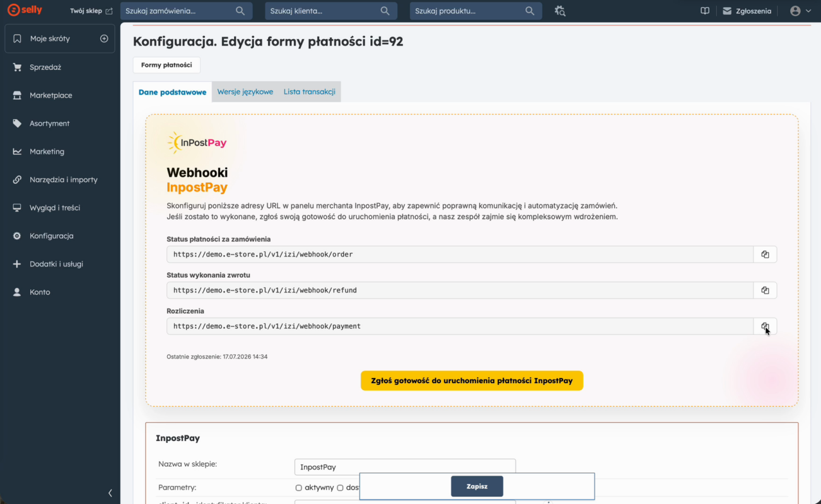This screenshot has height=504, width=821.
Task: Click the Wygląd i treści monitor icon
Action: click(x=17, y=208)
